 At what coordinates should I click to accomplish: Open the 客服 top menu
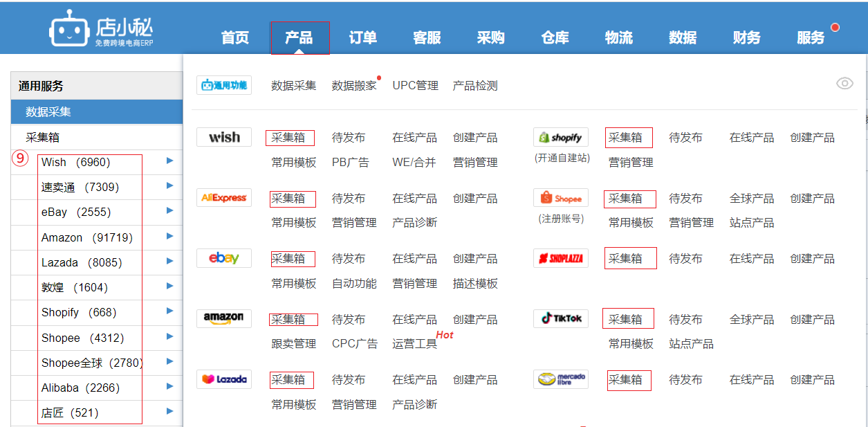[x=427, y=37]
